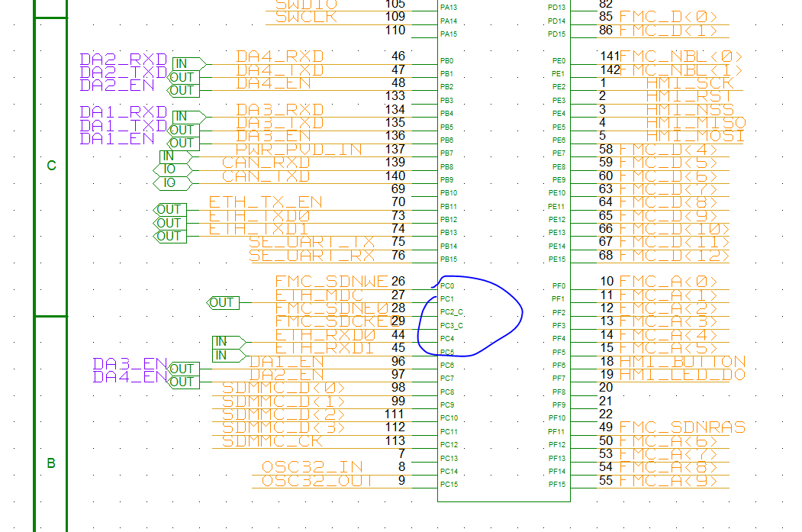Select the IN port on the ETH_RXD0 net
This screenshot has width=802, height=532.
229,342
